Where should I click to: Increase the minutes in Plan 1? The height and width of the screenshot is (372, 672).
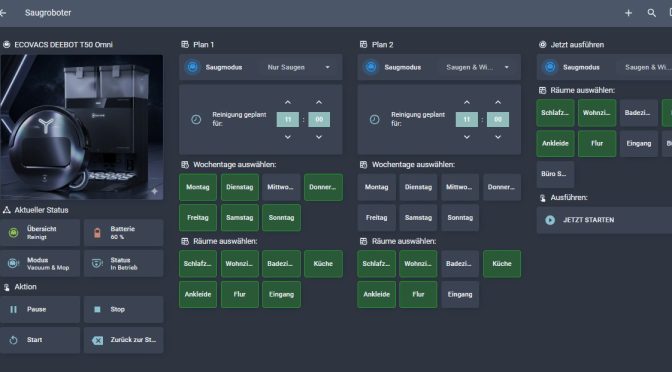pos(319,102)
